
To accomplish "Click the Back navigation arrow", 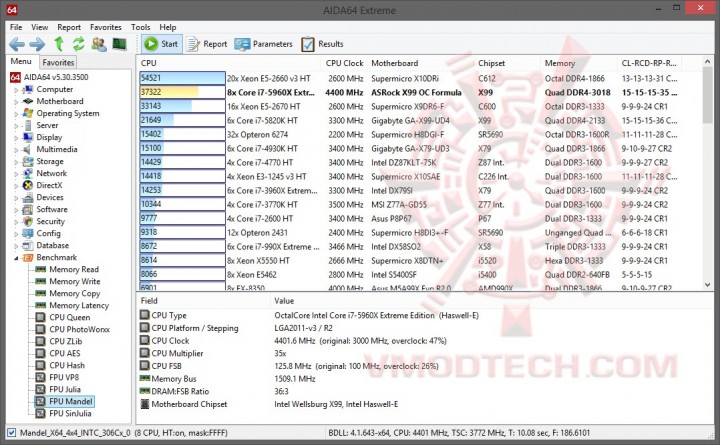I will pos(17,44).
